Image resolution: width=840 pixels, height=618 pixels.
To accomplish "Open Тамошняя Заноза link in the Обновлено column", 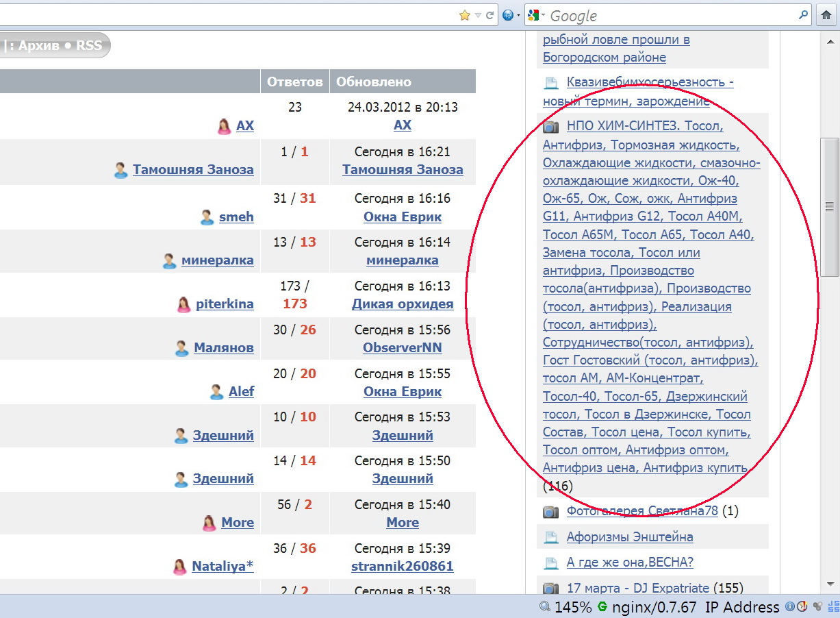I will 403,170.
